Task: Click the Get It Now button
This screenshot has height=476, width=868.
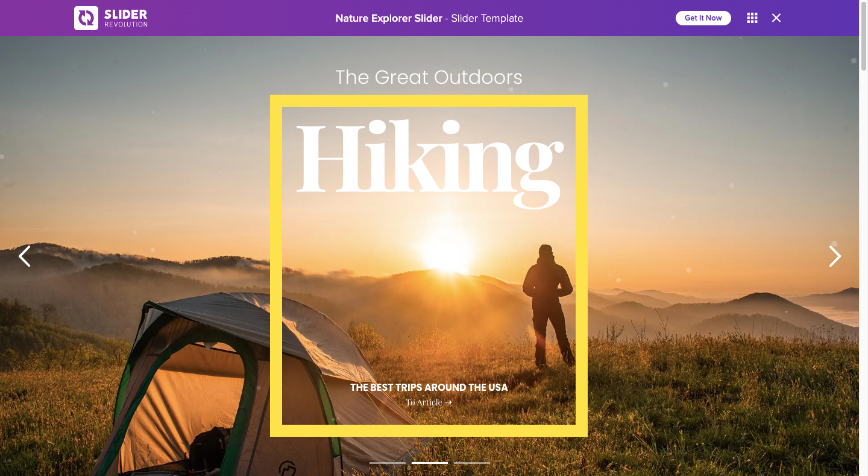Action: [x=703, y=18]
